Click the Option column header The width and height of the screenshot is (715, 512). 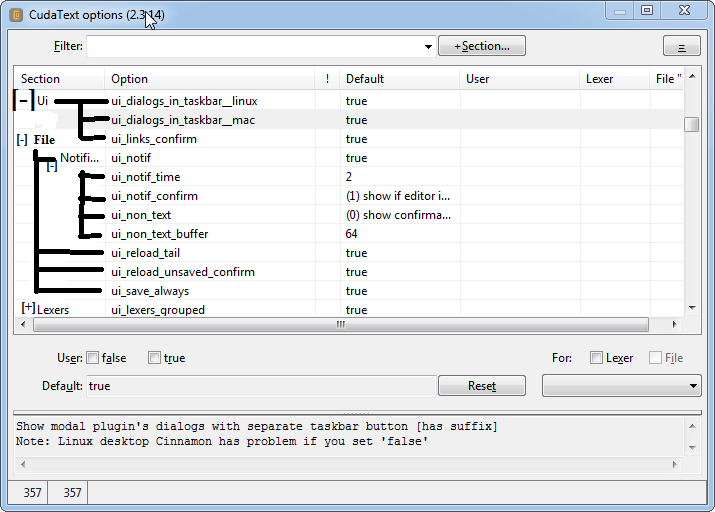click(210, 78)
